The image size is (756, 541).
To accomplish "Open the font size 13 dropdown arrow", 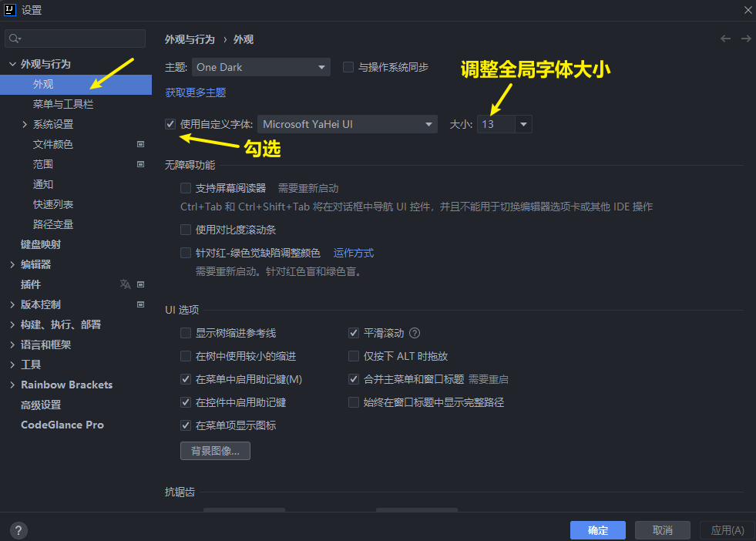I will [x=523, y=124].
